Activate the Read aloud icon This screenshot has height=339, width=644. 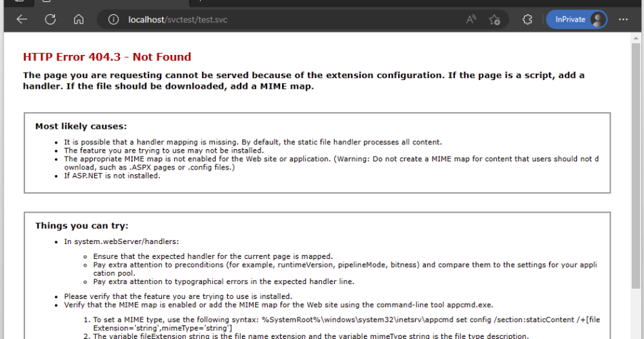tap(471, 19)
